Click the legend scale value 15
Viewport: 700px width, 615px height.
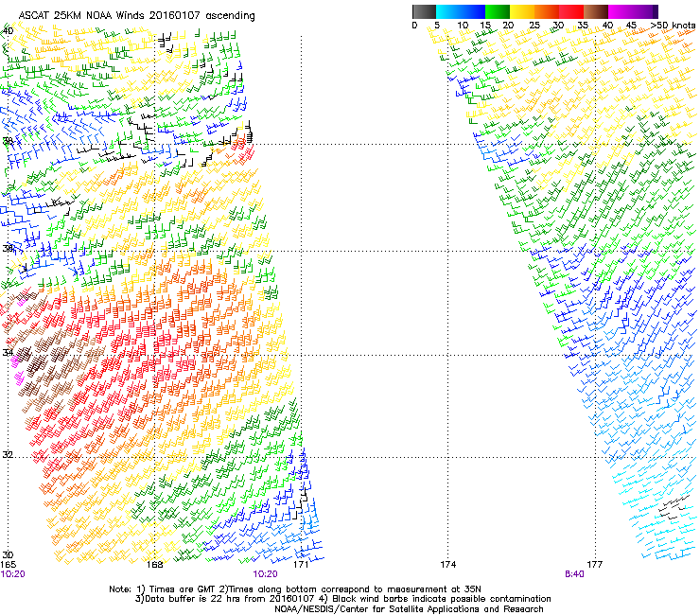485,26
